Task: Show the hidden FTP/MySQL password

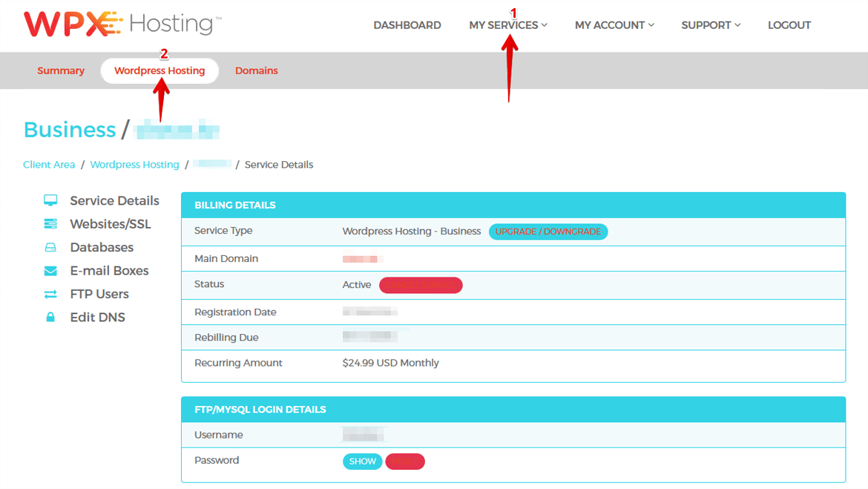Action: tap(362, 461)
